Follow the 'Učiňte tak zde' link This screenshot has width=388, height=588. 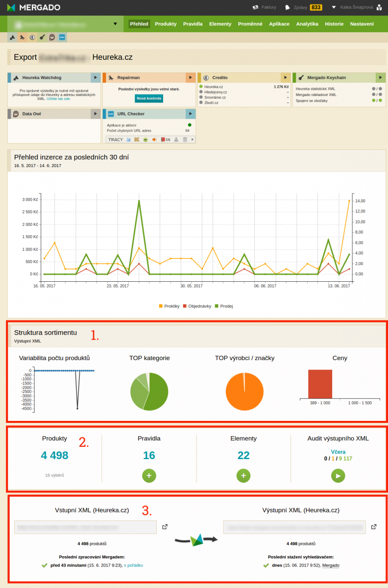point(59,98)
